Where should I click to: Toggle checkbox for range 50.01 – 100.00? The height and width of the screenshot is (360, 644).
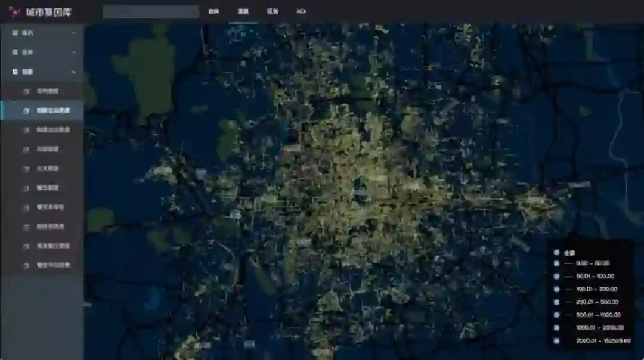pyautogui.click(x=556, y=277)
